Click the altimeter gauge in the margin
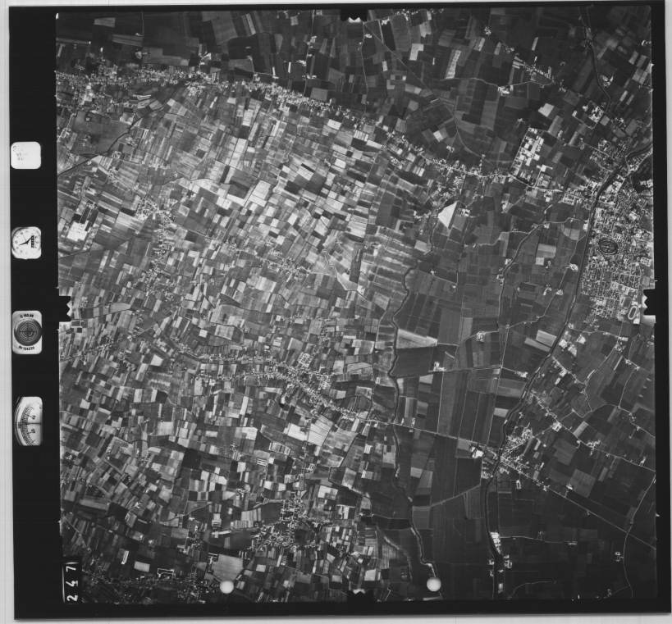 coord(28,421)
